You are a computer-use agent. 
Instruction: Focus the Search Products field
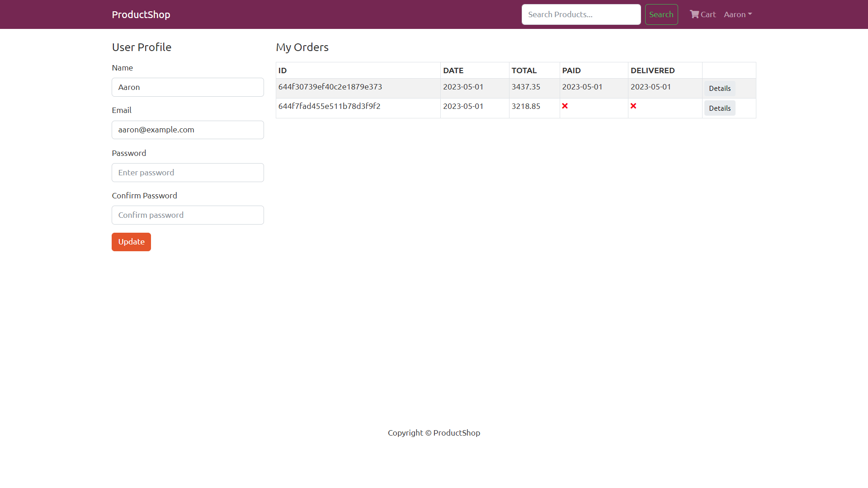point(581,14)
